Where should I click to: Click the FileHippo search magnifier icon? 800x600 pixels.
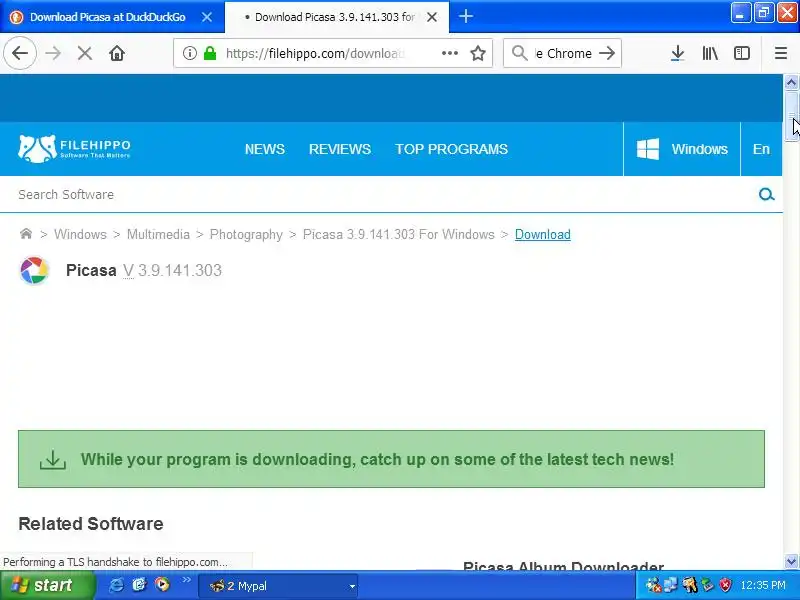[766, 194]
